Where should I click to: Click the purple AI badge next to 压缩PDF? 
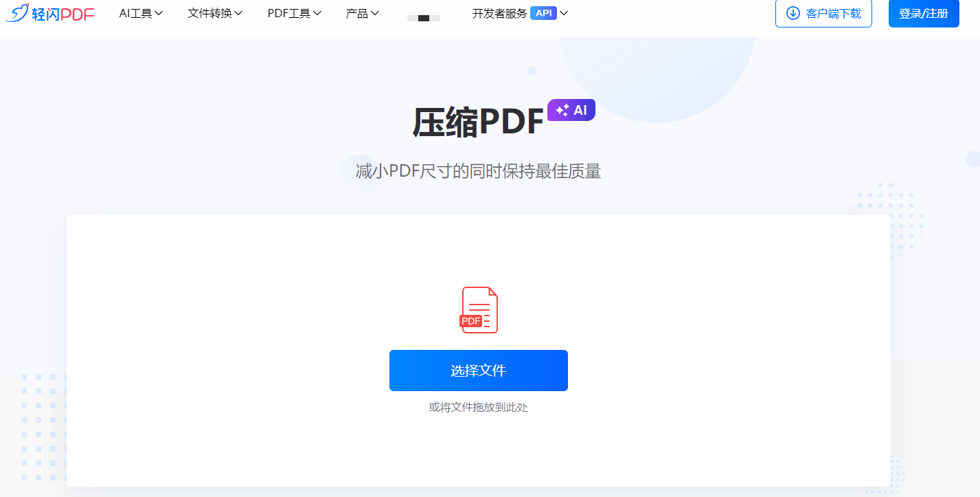[x=571, y=109]
